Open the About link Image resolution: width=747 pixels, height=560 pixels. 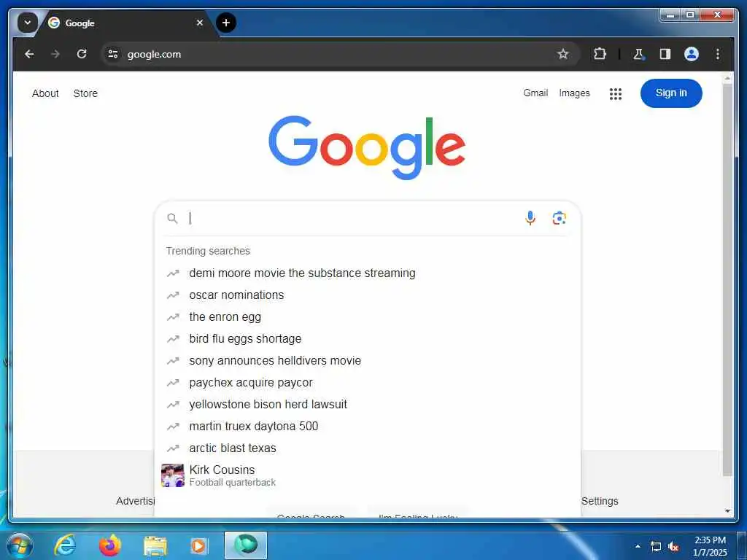pos(45,93)
